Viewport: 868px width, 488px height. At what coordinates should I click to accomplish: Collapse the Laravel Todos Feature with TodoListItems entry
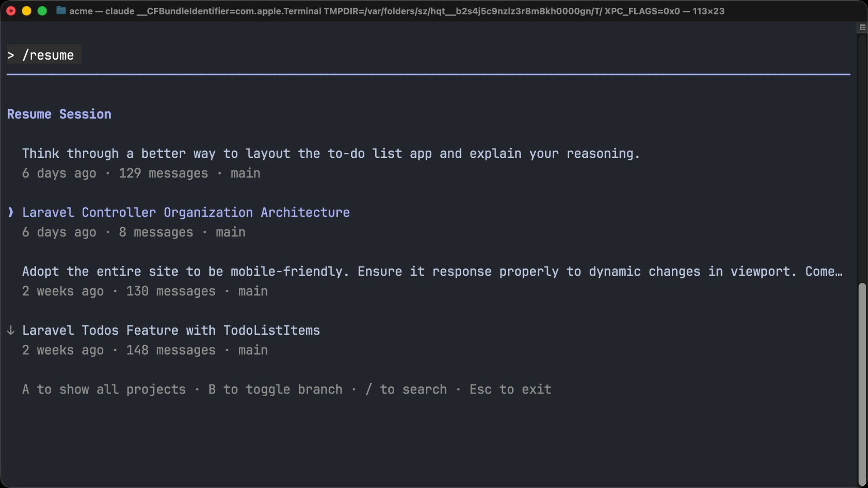click(171, 330)
